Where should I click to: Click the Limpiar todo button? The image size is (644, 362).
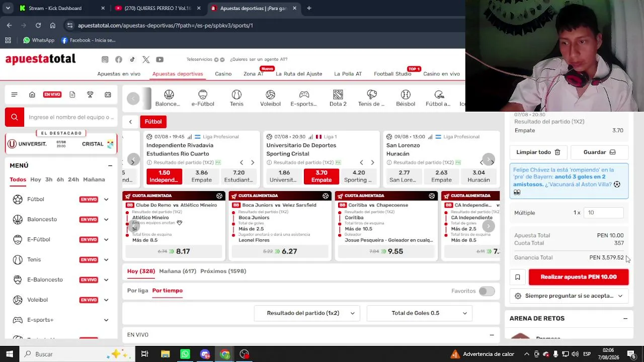tap(538, 152)
